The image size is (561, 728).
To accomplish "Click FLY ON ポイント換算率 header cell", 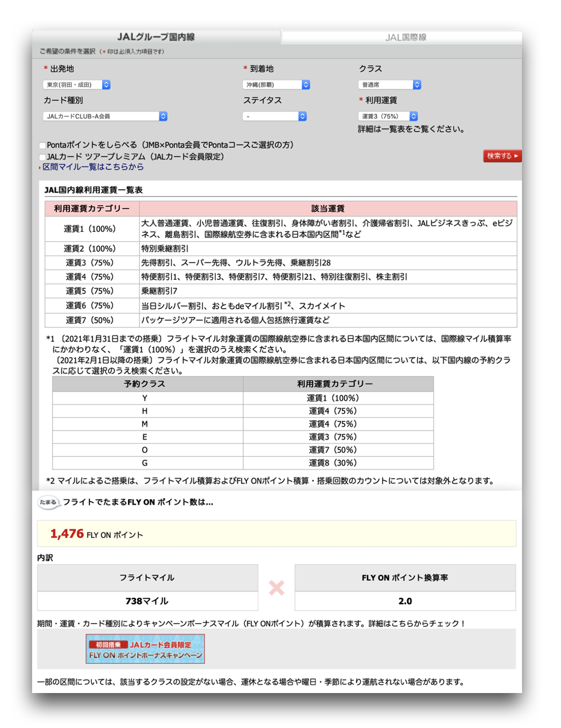I will (405, 578).
